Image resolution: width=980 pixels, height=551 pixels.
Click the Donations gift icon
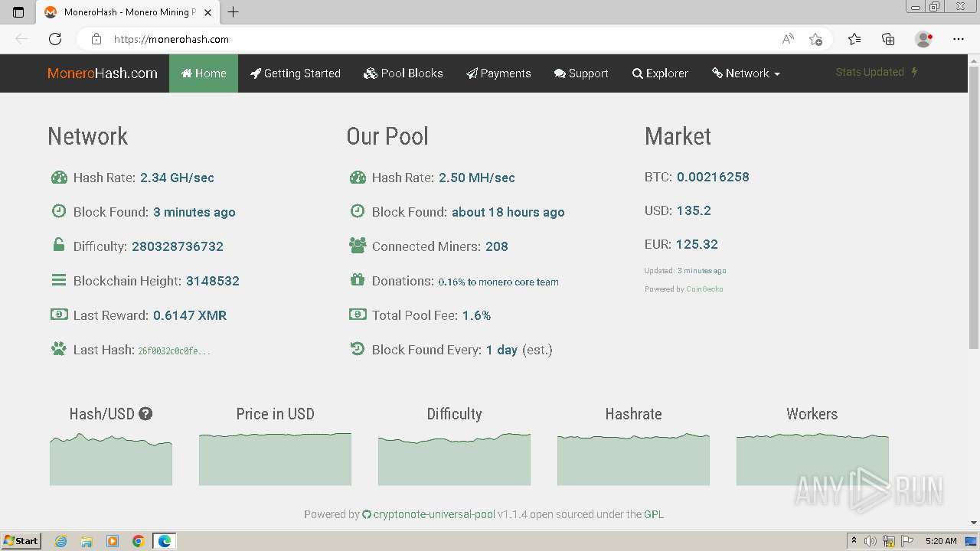(358, 280)
